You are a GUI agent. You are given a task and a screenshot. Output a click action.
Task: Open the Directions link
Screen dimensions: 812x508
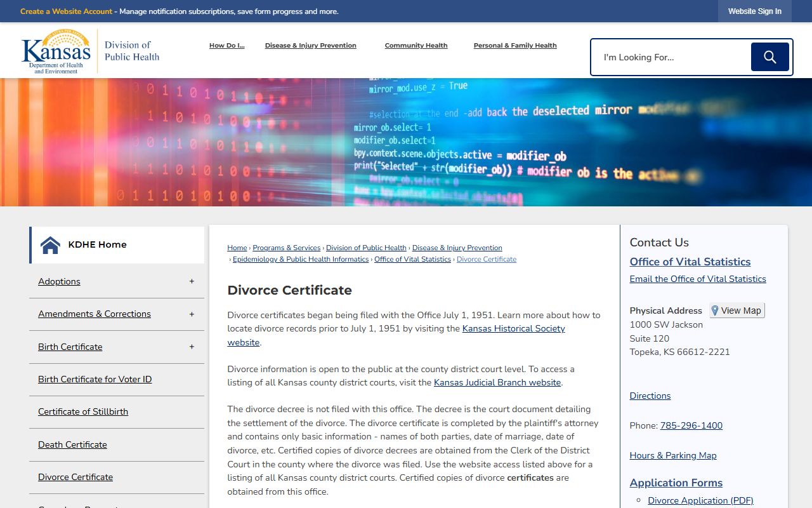[650, 396]
